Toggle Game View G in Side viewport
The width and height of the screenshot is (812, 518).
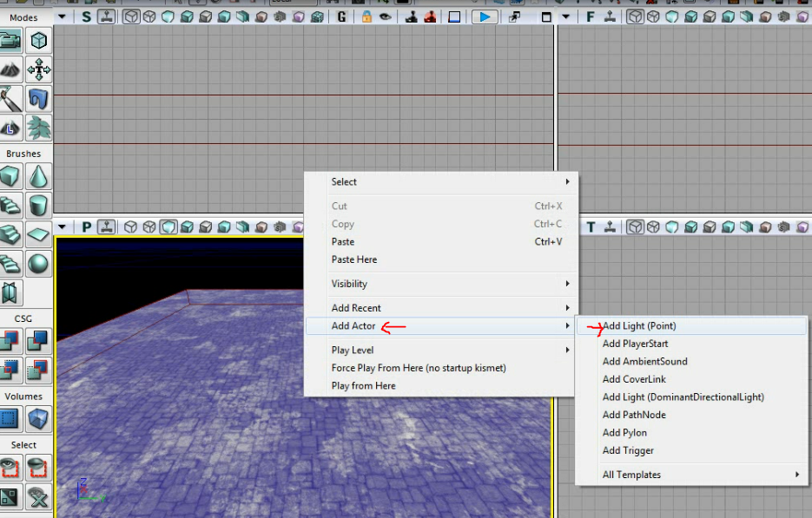pos(341,17)
